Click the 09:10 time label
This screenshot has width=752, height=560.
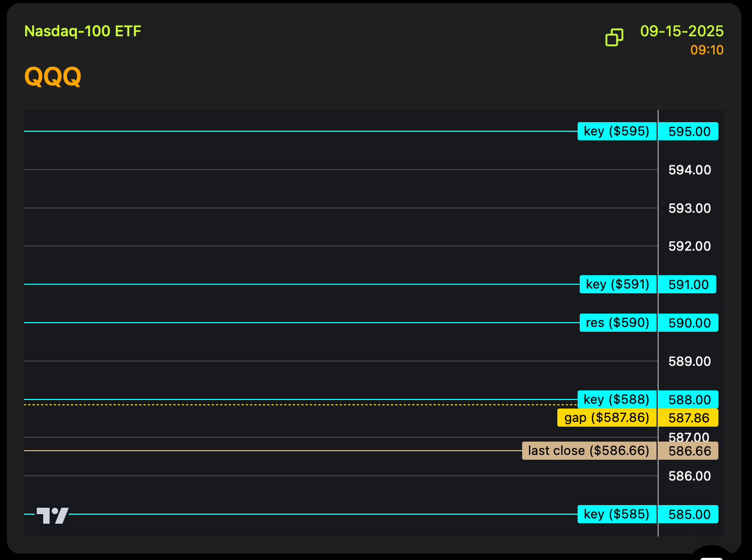click(x=707, y=50)
